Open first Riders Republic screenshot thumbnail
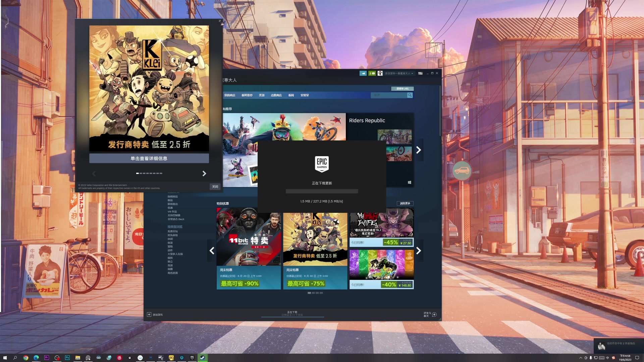This screenshot has width=644, height=362. pyautogui.click(x=394, y=137)
